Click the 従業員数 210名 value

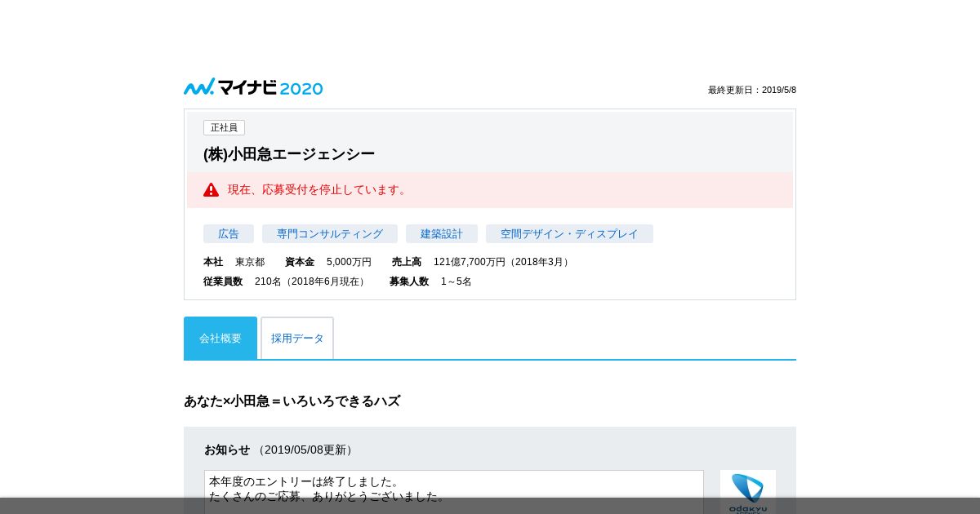286,281
